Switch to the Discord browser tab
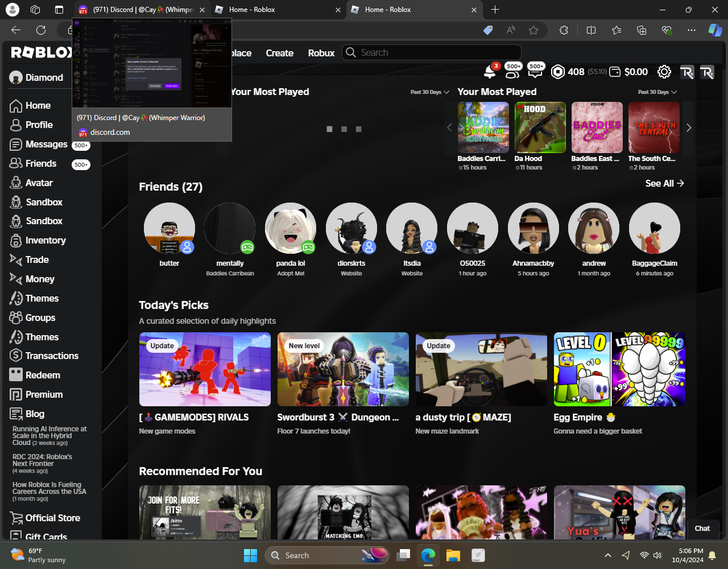The width and height of the screenshot is (728, 569). click(142, 10)
